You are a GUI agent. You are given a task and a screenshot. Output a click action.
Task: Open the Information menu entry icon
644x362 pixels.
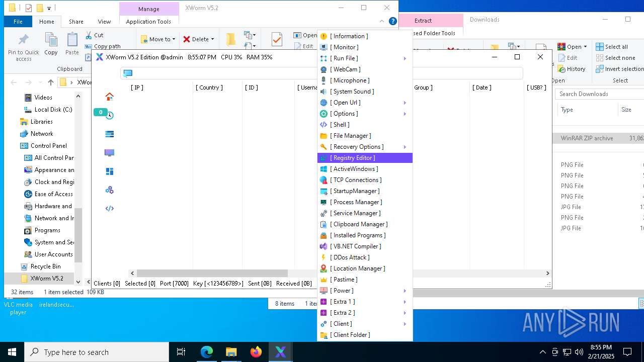point(324,36)
